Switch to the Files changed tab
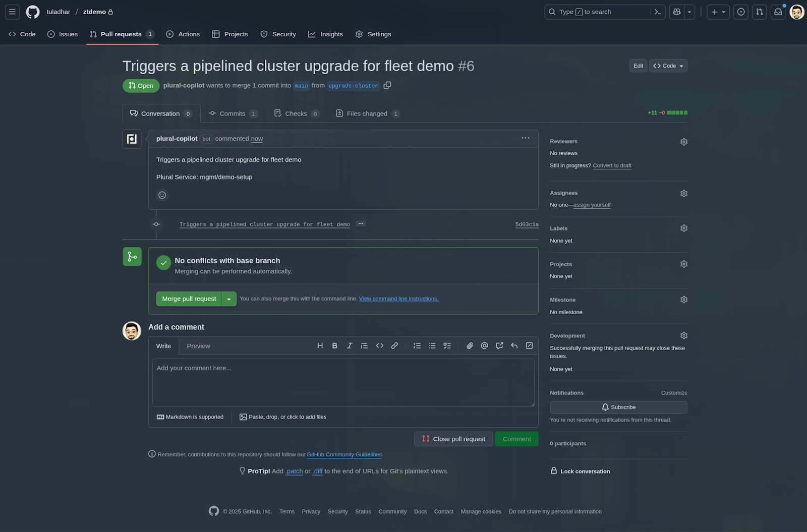Viewport: 807px width, 532px height. tap(367, 113)
